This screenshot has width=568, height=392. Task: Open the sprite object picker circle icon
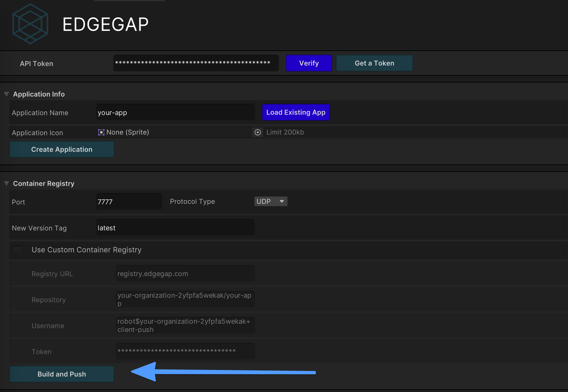tap(257, 132)
